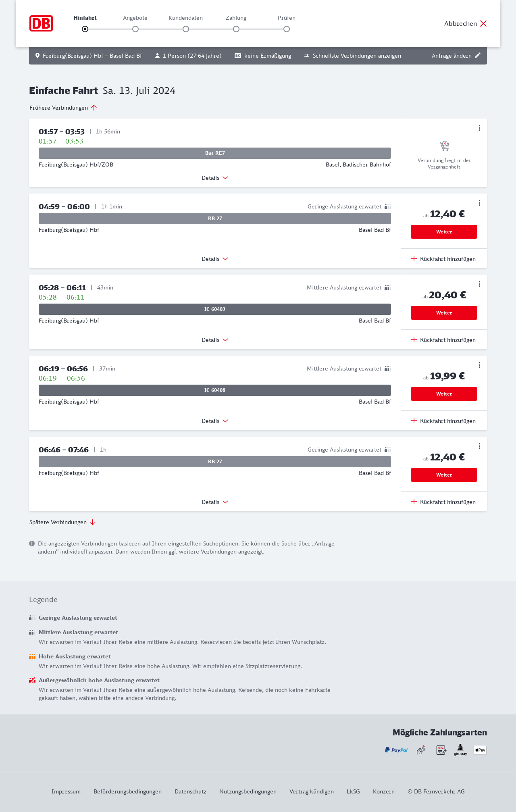516x812 pixels.
Task: Open the Datenschutz footer link
Action: point(190,791)
